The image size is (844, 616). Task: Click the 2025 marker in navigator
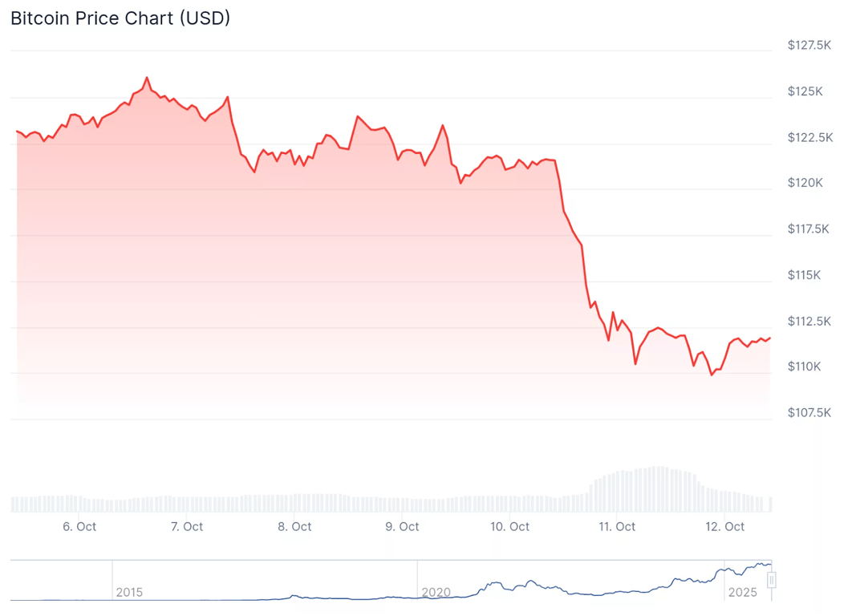click(x=742, y=593)
